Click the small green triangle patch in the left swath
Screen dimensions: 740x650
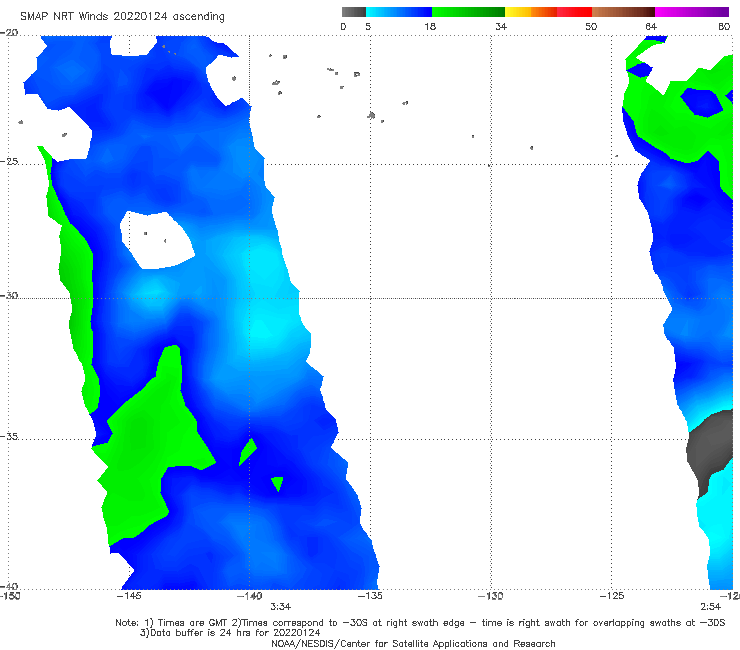(x=278, y=483)
